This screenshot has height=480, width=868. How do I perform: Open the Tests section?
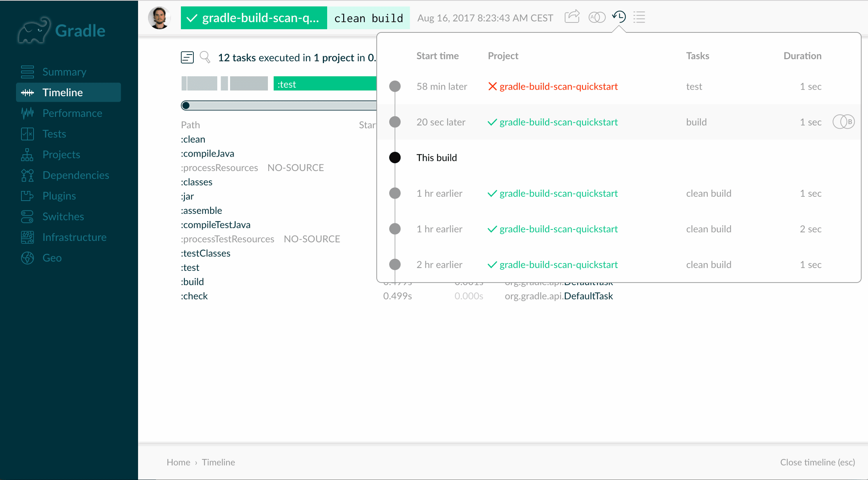pos(54,134)
